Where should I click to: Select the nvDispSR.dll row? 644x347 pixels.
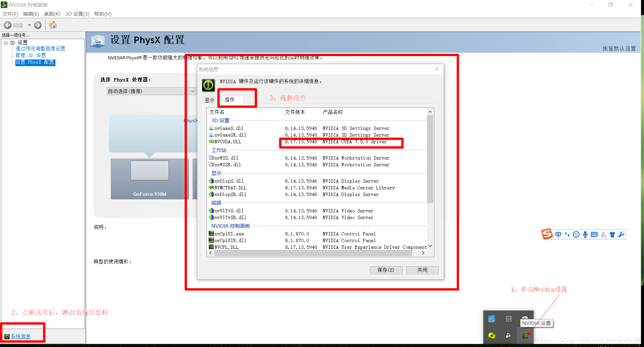click(x=317, y=194)
